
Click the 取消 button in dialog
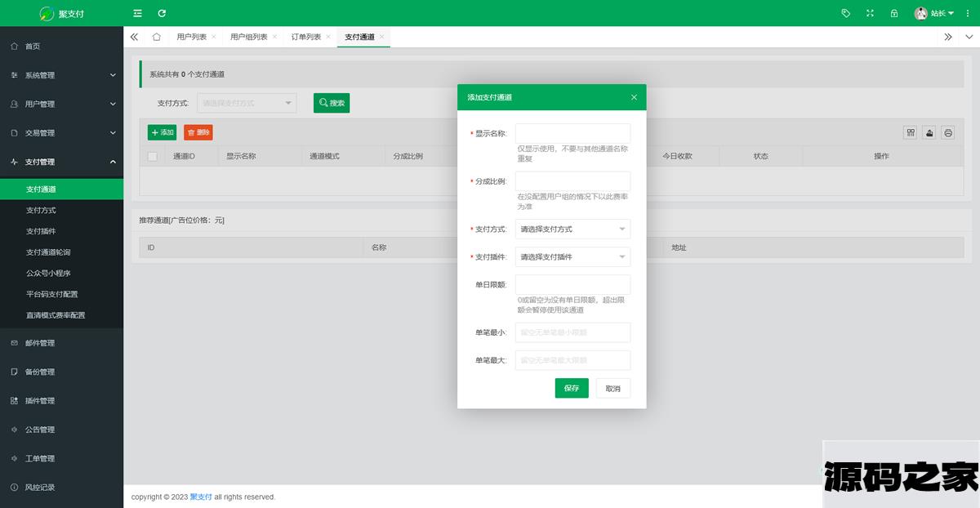612,388
